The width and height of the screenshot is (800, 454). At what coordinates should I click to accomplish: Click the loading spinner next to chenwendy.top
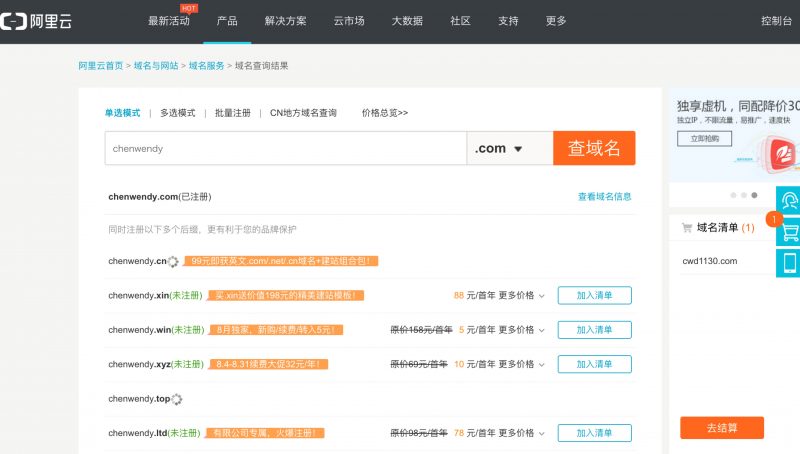[177, 399]
